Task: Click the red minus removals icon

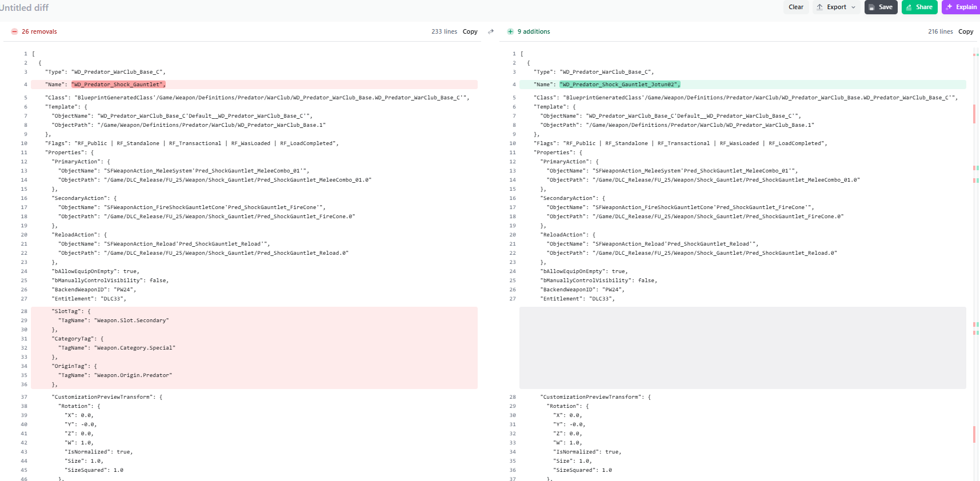Action: tap(14, 32)
